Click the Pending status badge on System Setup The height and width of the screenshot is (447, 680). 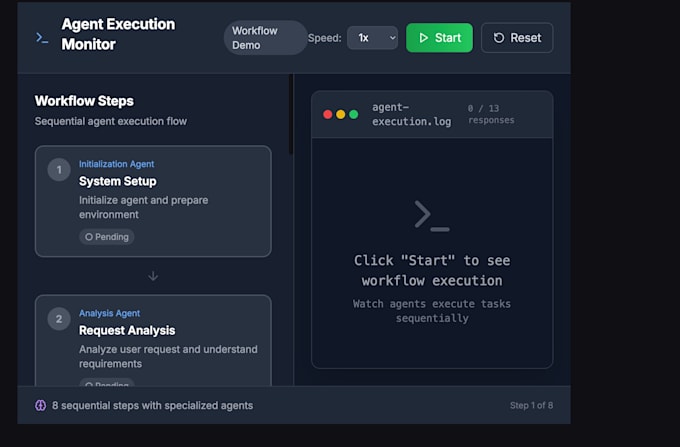(107, 237)
